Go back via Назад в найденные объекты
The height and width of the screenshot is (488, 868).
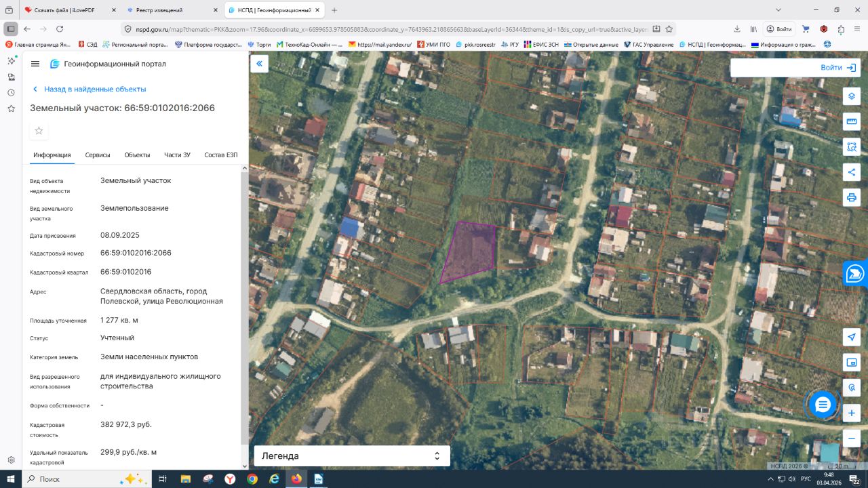tap(90, 89)
